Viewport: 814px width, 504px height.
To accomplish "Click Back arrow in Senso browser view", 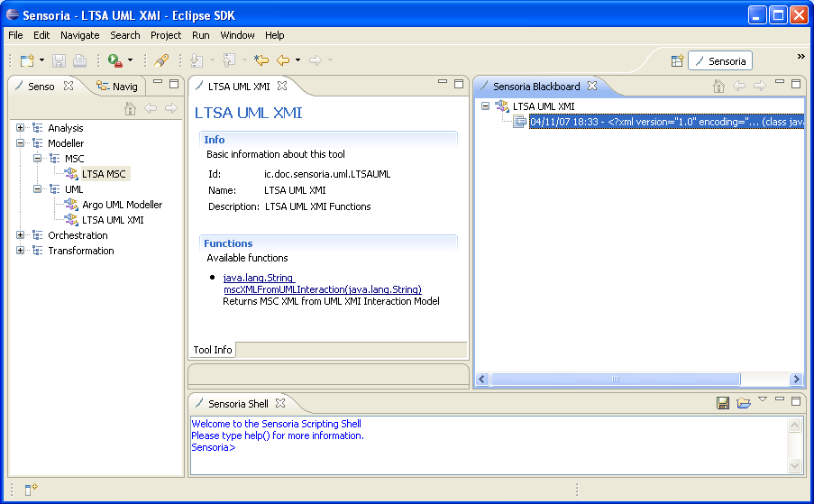I will click(151, 108).
